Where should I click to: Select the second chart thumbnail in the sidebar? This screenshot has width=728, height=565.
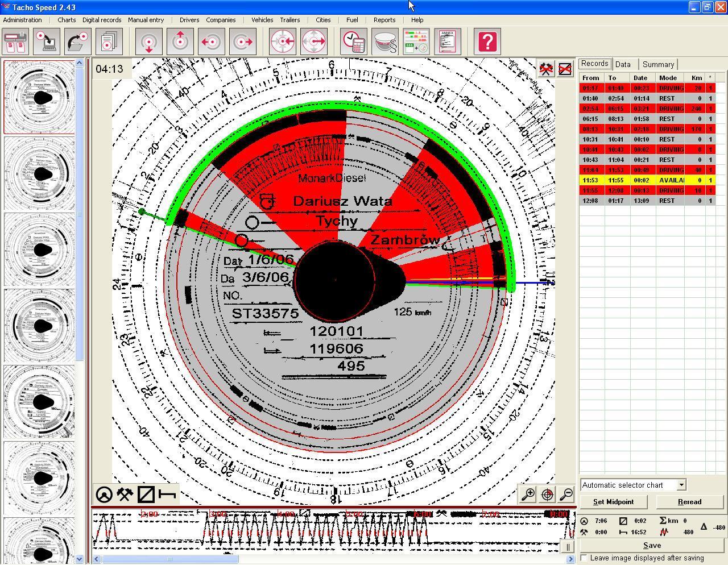39,173
